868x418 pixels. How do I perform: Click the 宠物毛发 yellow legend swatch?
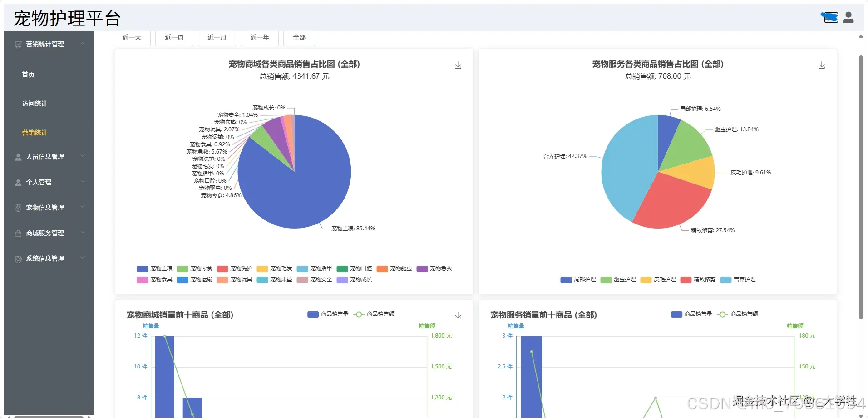(262, 269)
